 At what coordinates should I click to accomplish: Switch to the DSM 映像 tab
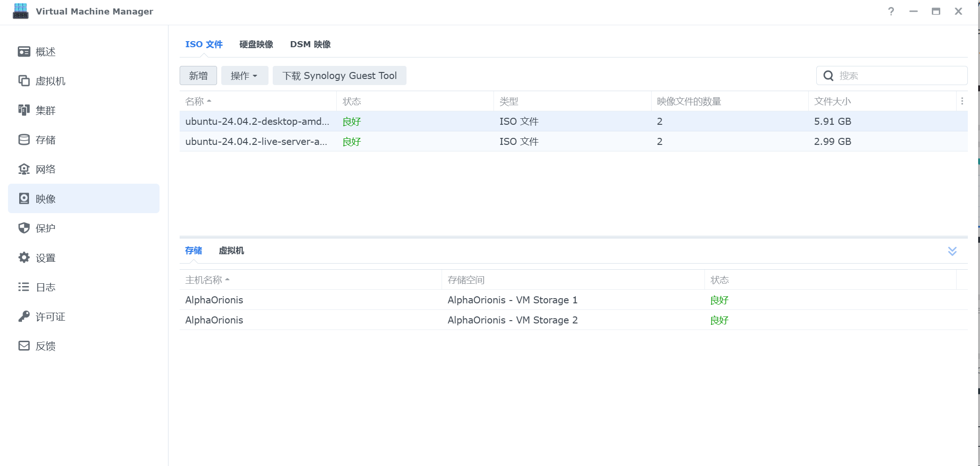point(310,44)
